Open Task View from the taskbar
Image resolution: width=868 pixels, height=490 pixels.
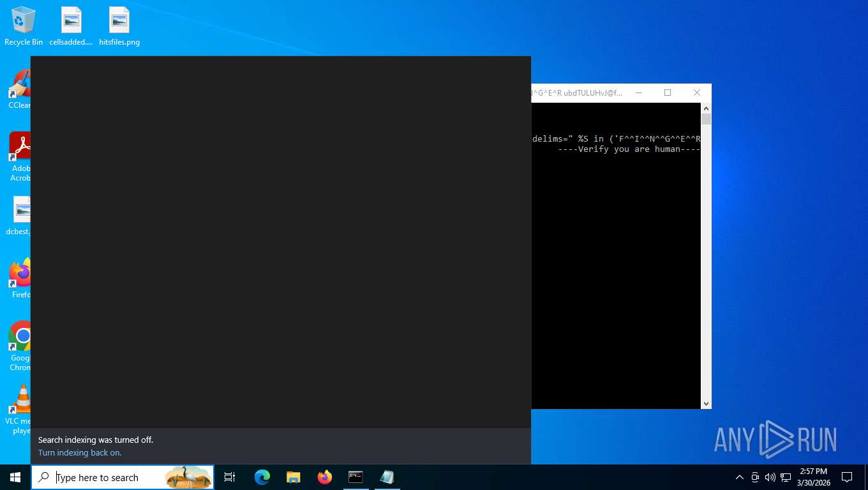[230, 477]
